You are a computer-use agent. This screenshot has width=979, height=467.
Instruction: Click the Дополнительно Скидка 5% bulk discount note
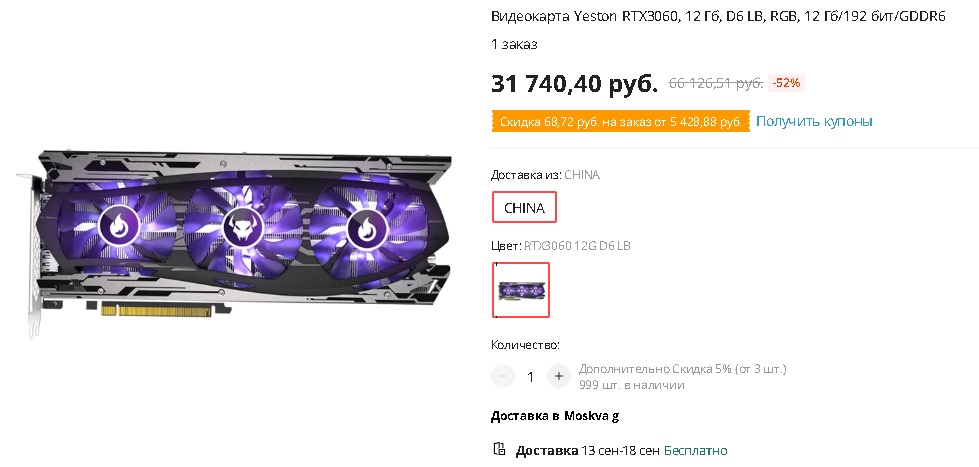pos(682,369)
